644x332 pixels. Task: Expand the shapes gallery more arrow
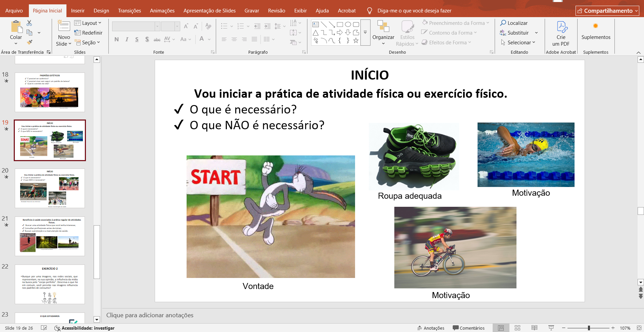(365, 33)
